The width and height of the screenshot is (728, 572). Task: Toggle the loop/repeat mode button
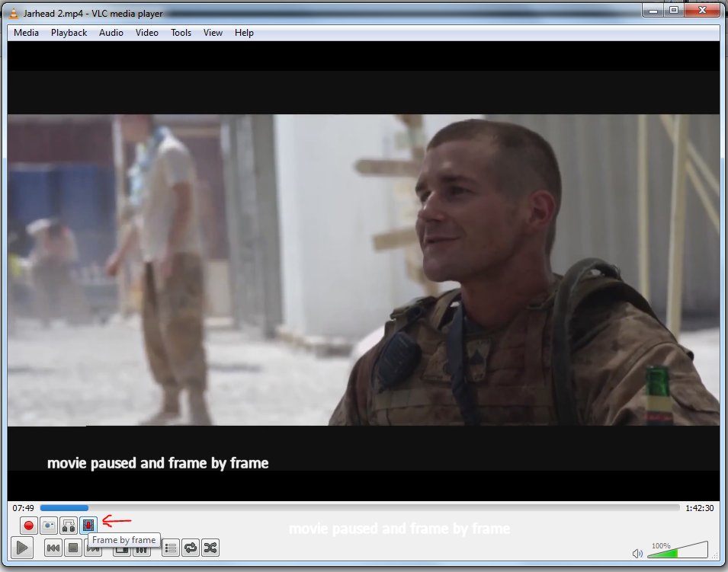[191, 548]
